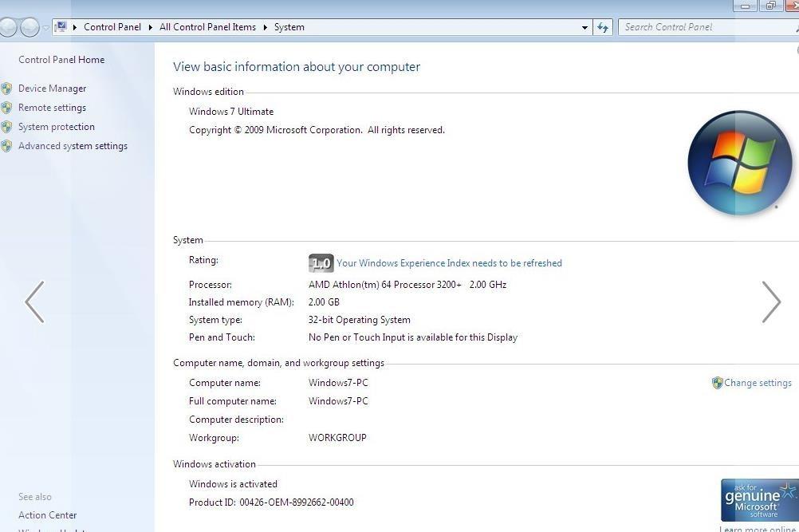This screenshot has height=532, width=799.
Task: Click the computer icon in address bar
Action: 61,26
